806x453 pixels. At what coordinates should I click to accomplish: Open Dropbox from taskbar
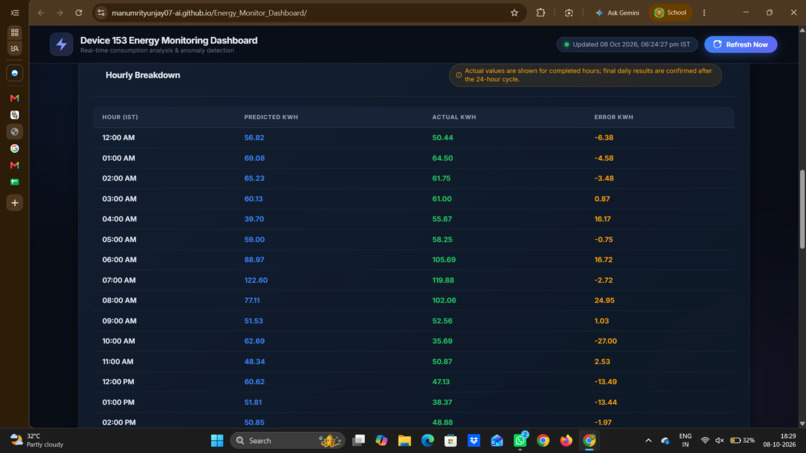pyautogui.click(x=473, y=441)
